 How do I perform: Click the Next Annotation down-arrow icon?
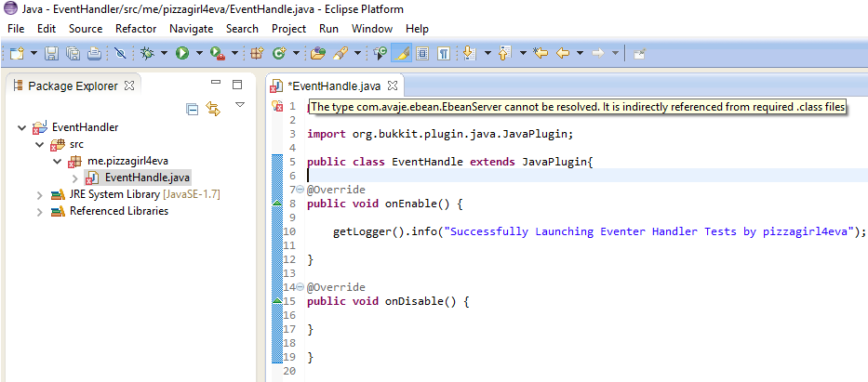470,54
